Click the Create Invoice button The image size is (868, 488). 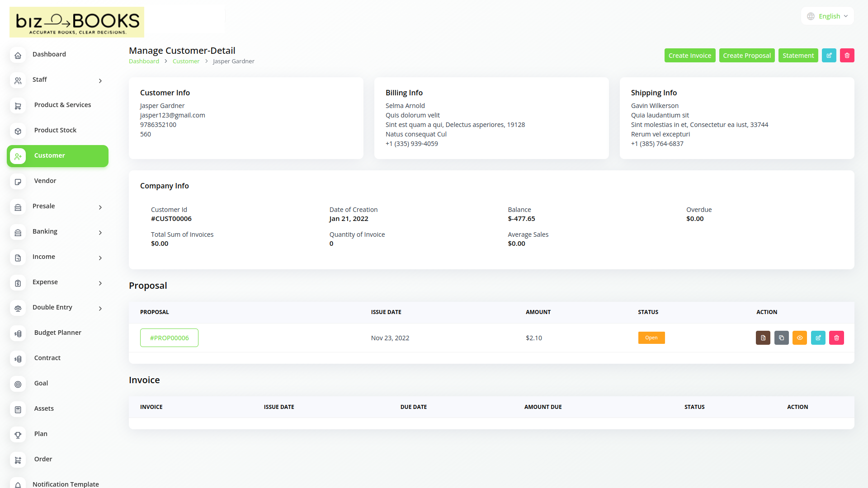689,55
